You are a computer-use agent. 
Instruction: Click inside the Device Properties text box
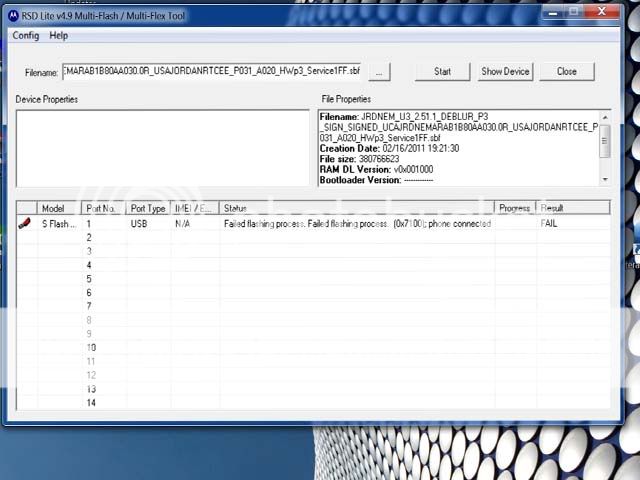click(161, 147)
